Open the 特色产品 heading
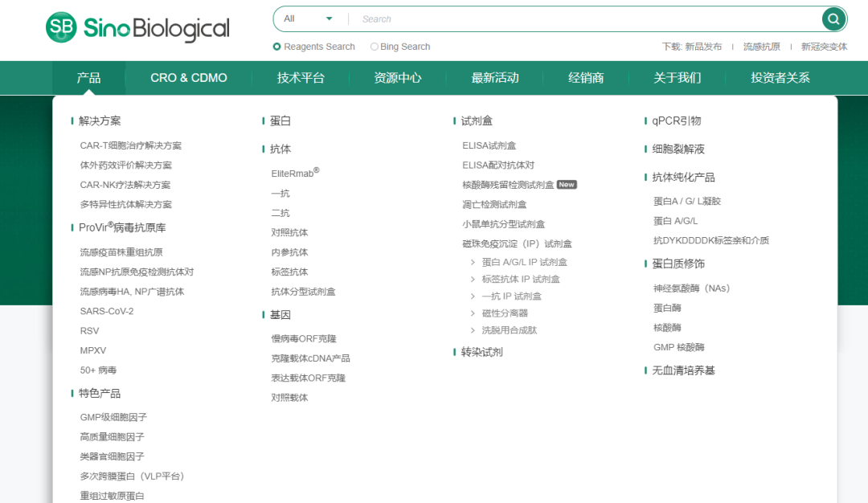Viewport: 868px width, 503px height. pos(100,394)
